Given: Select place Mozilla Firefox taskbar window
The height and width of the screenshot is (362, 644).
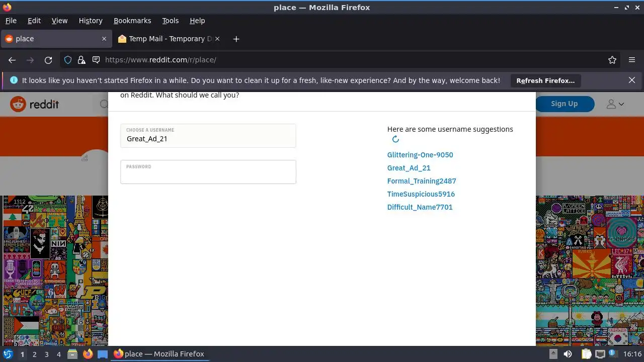Looking at the screenshot, I should pyautogui.click(x=159, y=354).
